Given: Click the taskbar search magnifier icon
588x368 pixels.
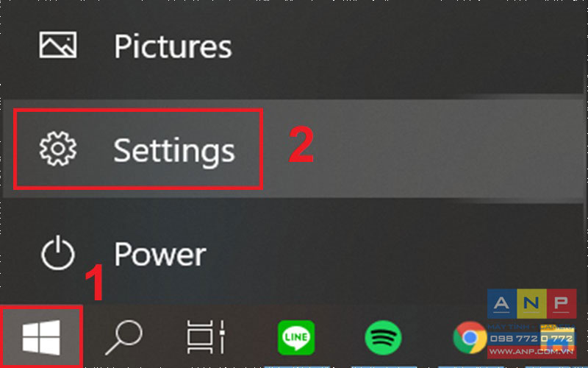Looking at the screenshot, I should (123, 337).
